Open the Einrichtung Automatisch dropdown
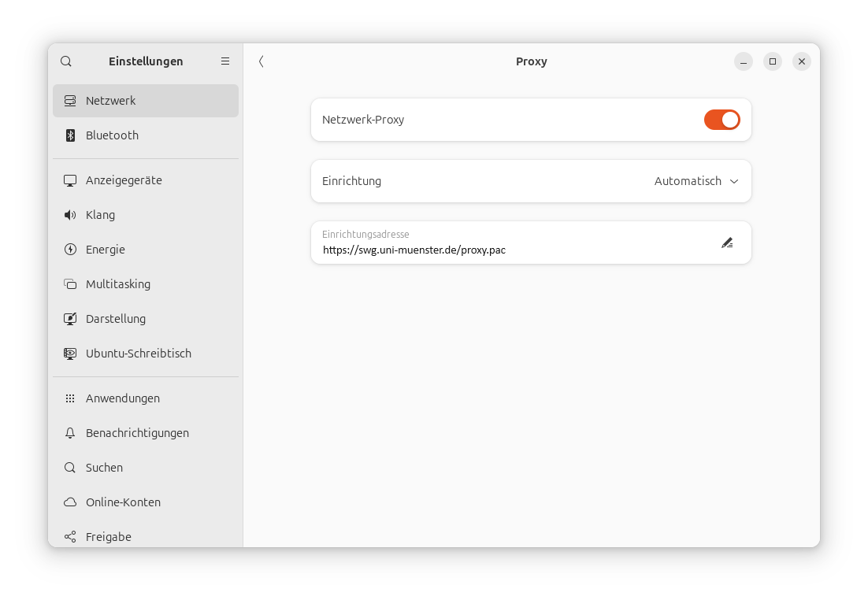Image resolution: width=868 pixels, height=600 pixels. pos(688,181)
